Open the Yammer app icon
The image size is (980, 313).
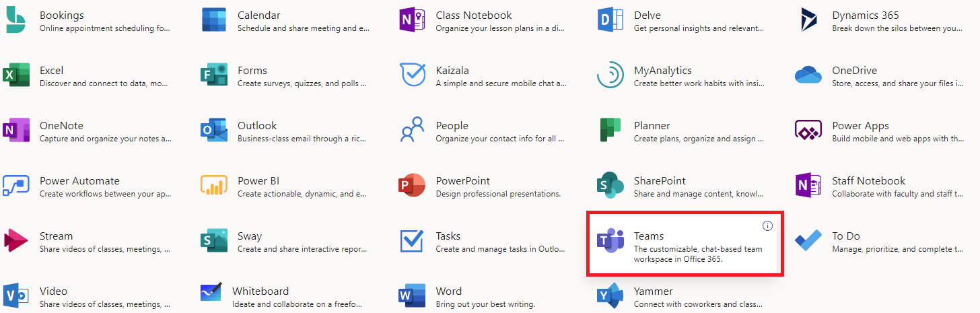click(x=610, y=296)
